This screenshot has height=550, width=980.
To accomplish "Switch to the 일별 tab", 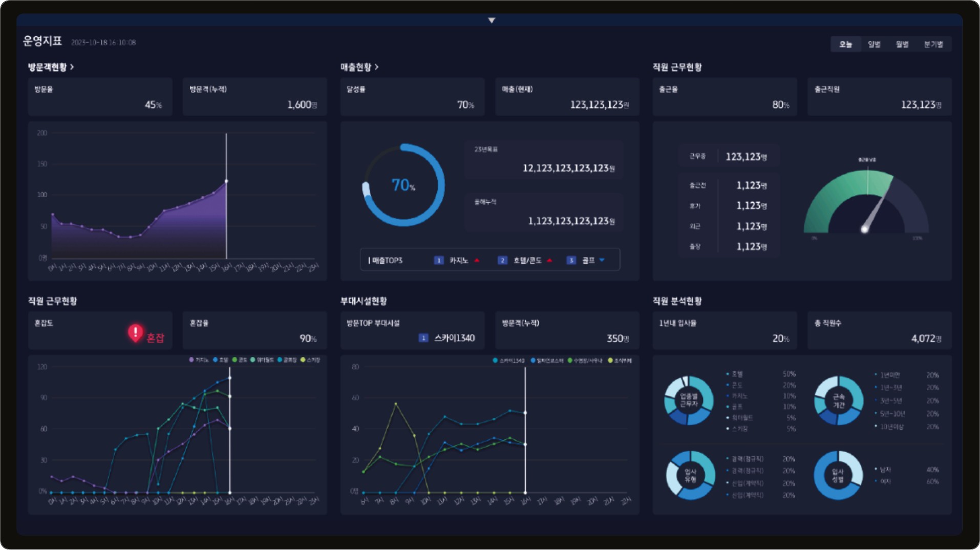I will point(874,45).
